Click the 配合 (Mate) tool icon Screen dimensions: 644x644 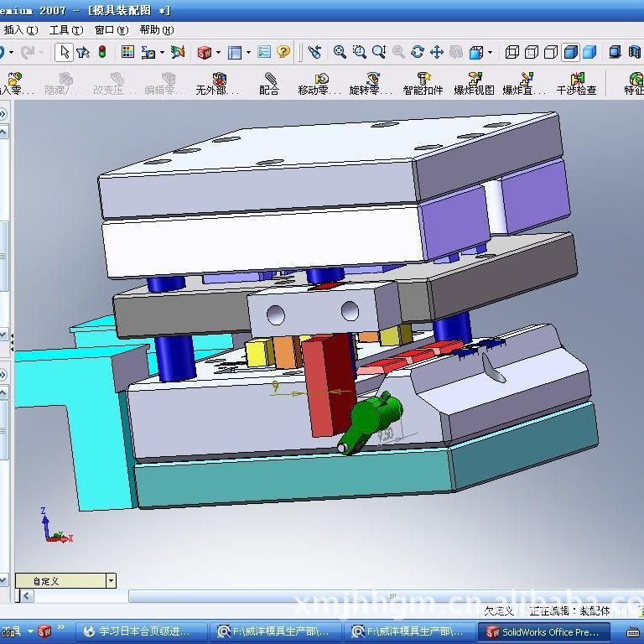269,80
